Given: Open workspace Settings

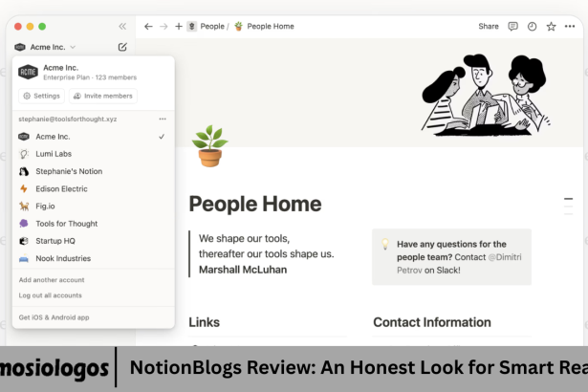Looking at the screenshot, I should click(x=42, y=96).
